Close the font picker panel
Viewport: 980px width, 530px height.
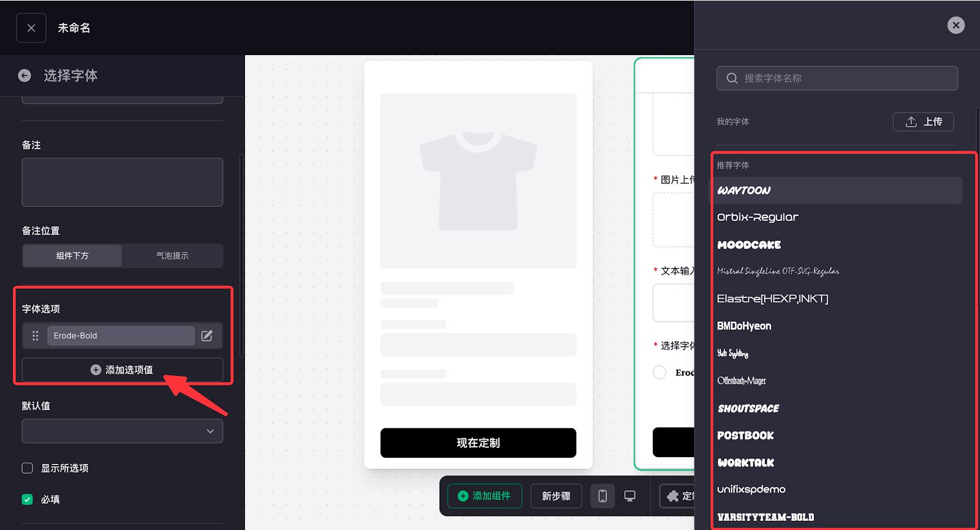coord(956,25)
